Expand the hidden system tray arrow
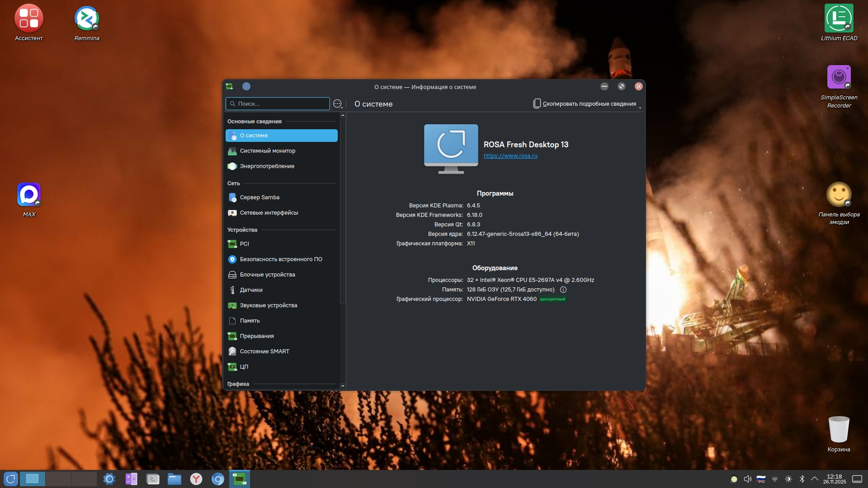The width and height of the screenshot is (868, 488). point(815,479)
